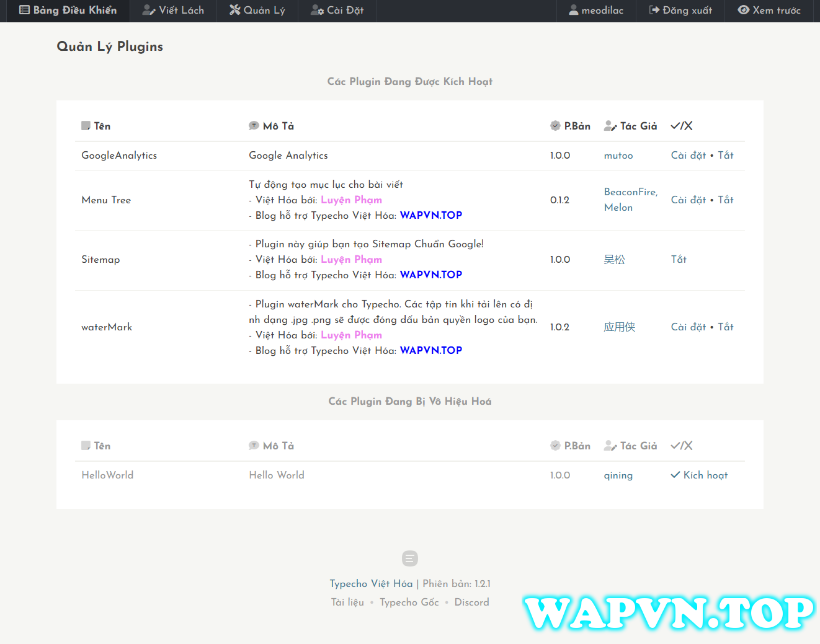Screen dimensions: 820x644
Task: Click author link 吴松 in Sitemap row
Action: click(615, 260)
